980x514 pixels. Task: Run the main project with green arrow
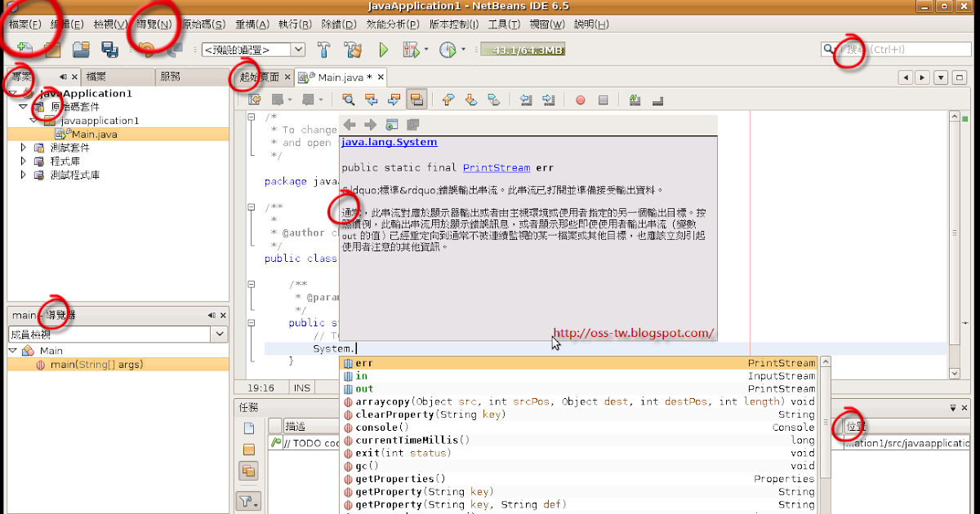coord(383,50)
